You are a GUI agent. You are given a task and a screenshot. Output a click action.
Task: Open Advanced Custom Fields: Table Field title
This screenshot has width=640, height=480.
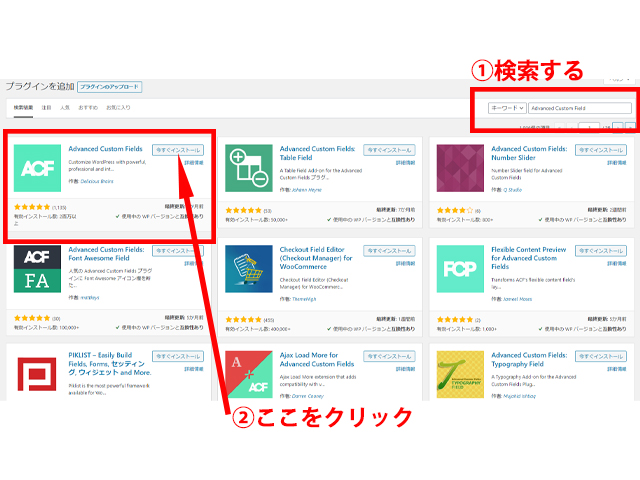[317, 153]
